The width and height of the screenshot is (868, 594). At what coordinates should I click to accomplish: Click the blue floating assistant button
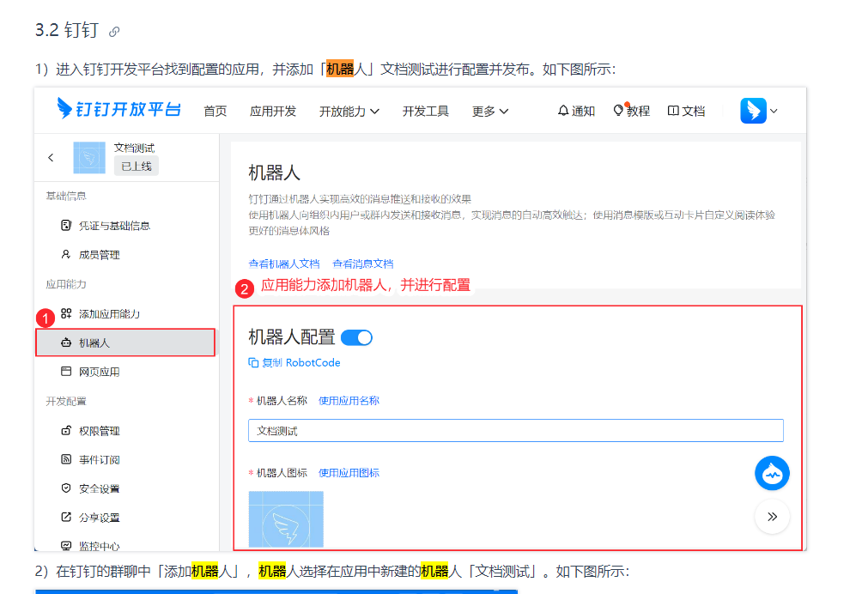772,473
